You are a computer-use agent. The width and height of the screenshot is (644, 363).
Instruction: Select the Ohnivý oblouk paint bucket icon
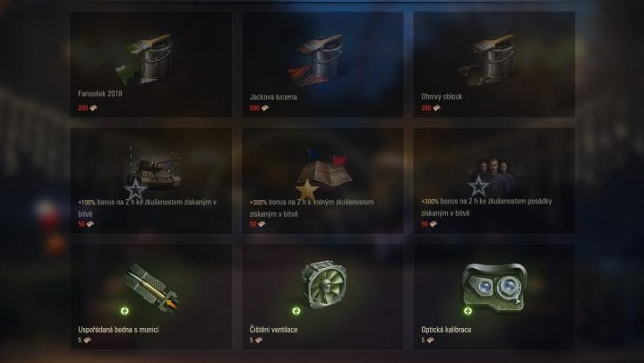click(x=488, y=59)
